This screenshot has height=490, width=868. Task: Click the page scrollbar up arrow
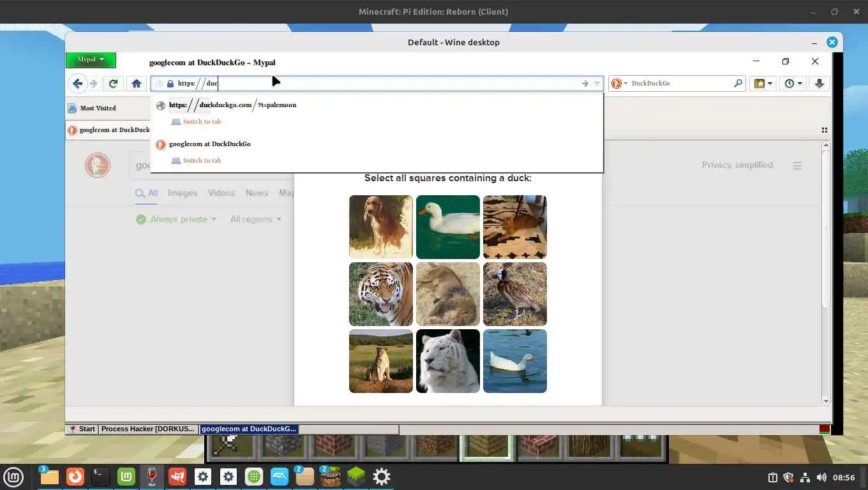click(826, 146)
